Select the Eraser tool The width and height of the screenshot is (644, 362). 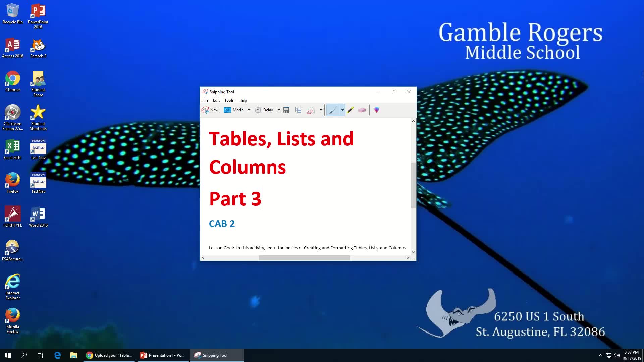pyautogui.click(x=362, y=110)
